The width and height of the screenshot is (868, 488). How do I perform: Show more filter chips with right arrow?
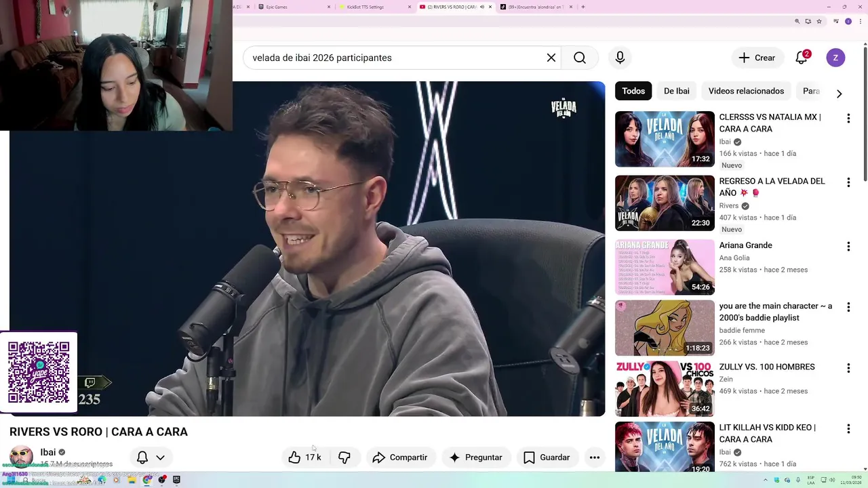point(839,94)
